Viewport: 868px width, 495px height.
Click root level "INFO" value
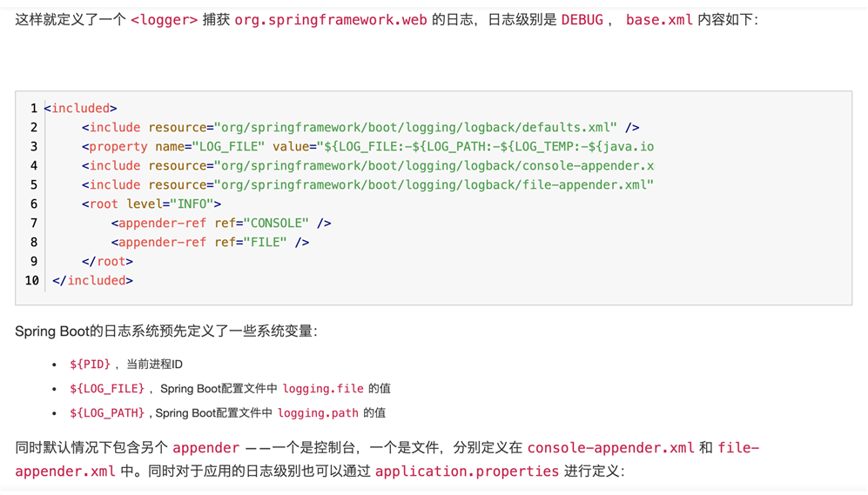[192, 204]
